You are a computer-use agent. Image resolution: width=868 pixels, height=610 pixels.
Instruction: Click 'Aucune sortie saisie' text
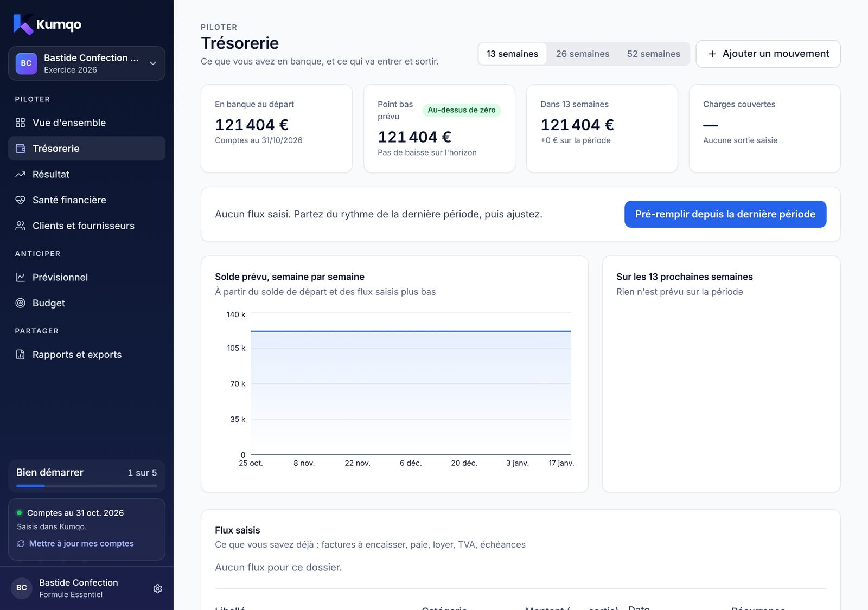click(x=741, y=140)
